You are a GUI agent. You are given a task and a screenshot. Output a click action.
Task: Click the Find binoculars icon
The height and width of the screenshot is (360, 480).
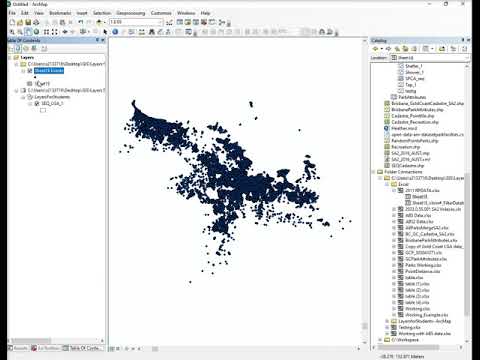(x=152, y=32)
